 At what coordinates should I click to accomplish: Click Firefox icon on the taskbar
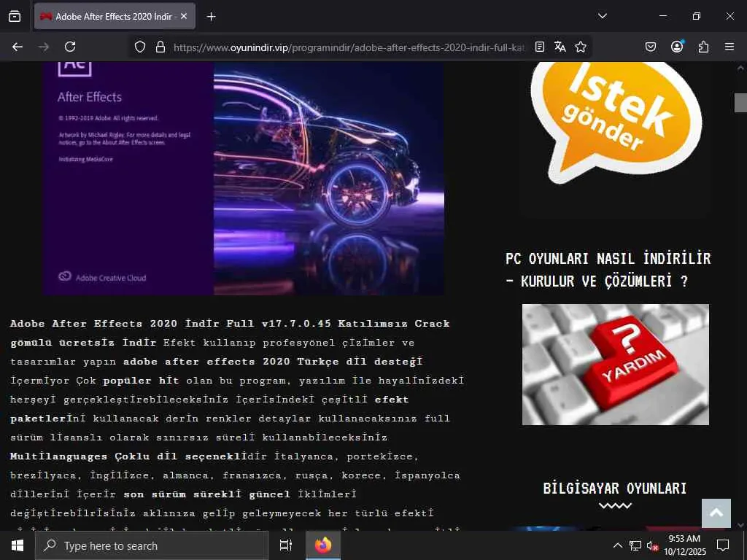pyautogui.click(x=323, y=545)
